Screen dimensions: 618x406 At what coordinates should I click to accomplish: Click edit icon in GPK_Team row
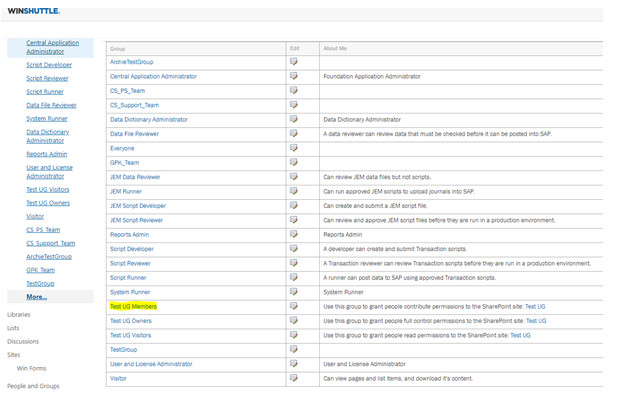click(x=294, y=162)
